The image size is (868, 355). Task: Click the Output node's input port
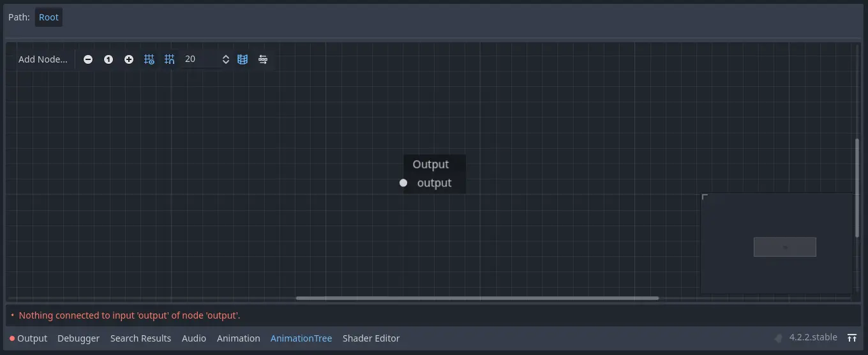403,183
